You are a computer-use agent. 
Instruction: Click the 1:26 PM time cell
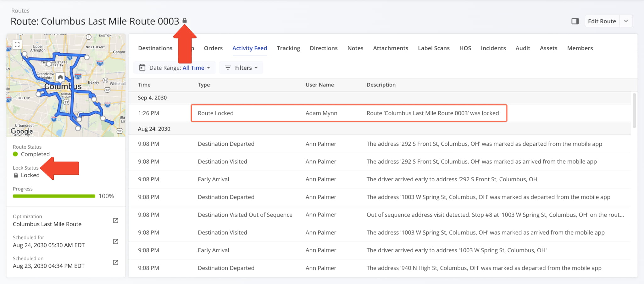pos(148,113)
